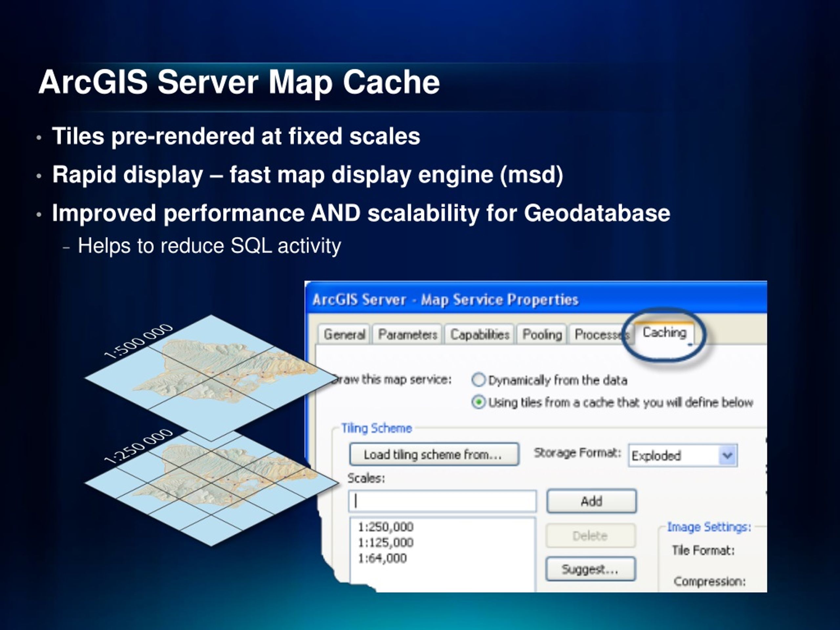The height and width of the screenshot is (630, 840).
Task: Click the 1:250 000 tiled map thumbnail
Action: 211,488
